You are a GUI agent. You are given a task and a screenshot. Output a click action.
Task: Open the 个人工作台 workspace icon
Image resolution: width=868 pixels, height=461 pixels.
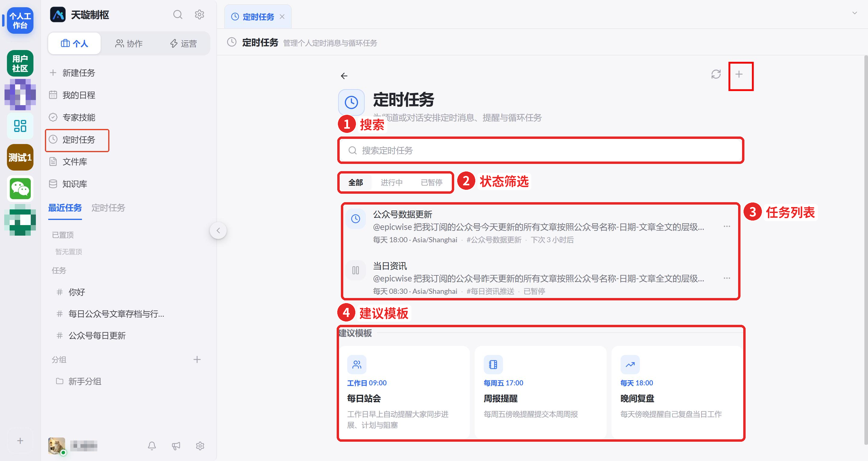tap(20, 20)
